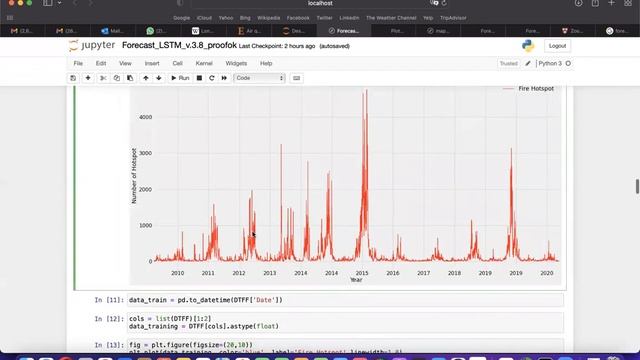The image size is (640, 360).
Task: Go back in Safari
Action: tap(75, 3)
